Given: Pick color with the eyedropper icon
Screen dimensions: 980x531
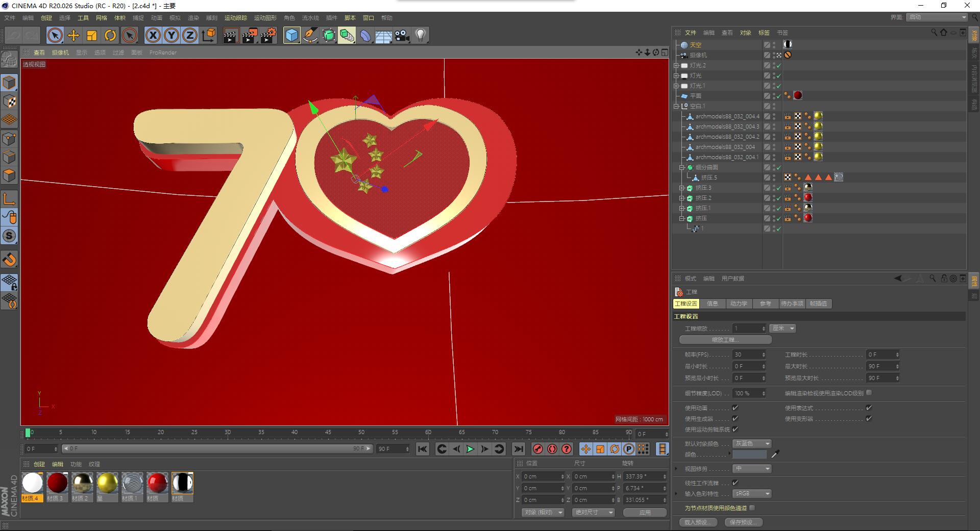Looking at the screenshot, I should tap(775, 454).
